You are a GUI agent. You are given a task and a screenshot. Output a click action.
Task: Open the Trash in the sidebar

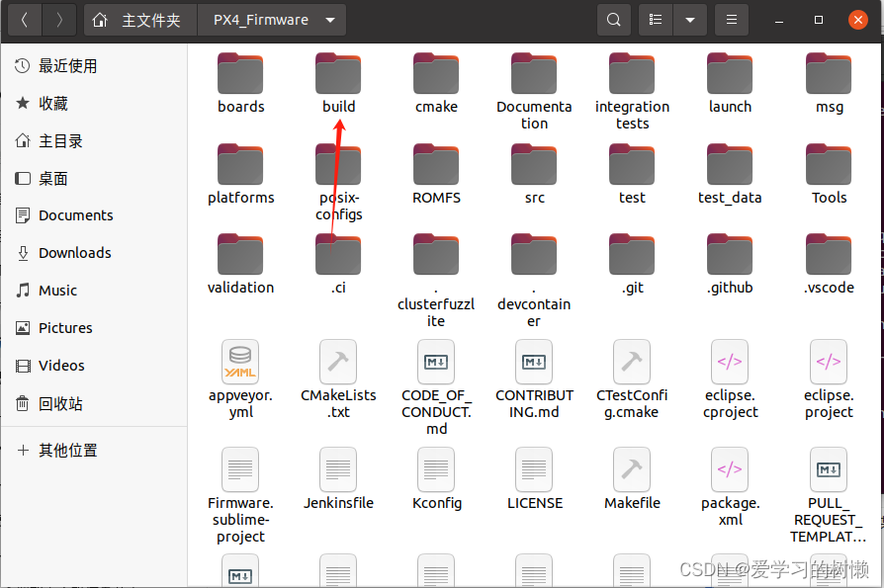[x=60, y=404]
